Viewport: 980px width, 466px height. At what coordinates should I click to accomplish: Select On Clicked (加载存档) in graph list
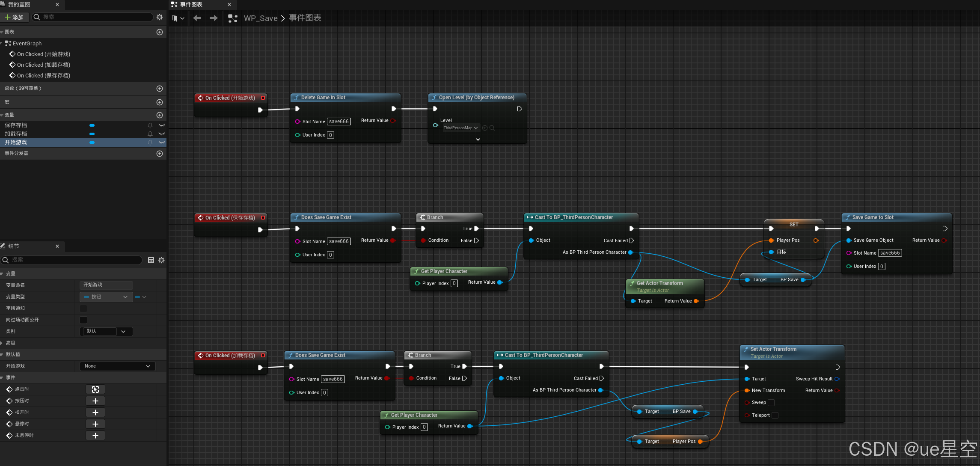[44, 65]
